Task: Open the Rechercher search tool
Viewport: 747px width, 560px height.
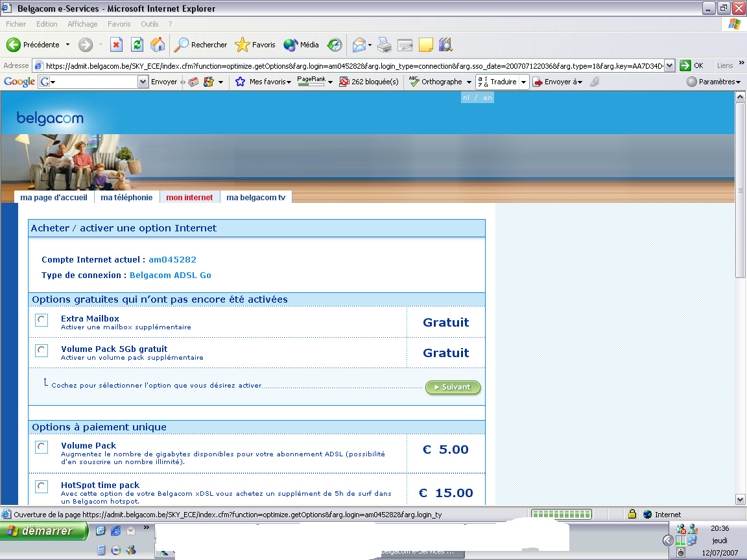Action: click(x=201, y=45)
